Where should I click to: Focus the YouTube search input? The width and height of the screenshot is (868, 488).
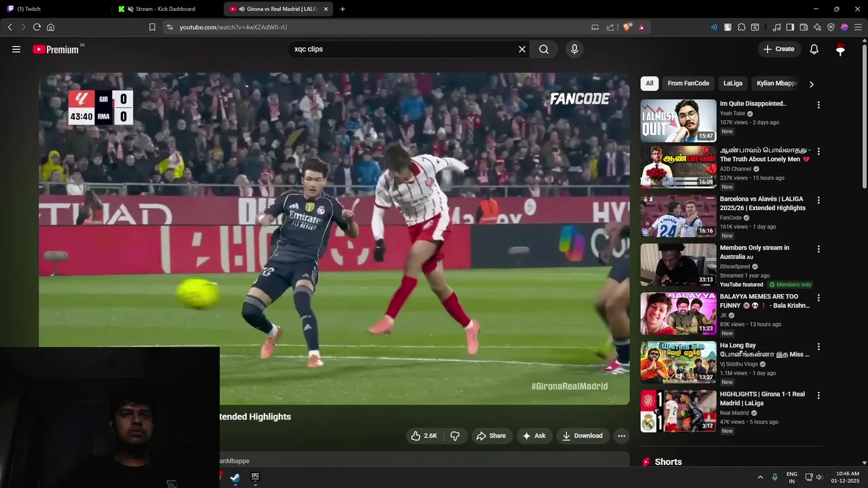pos(403,49)
